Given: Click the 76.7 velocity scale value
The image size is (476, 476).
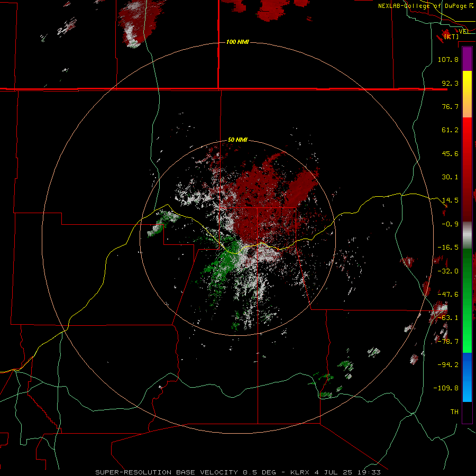Looking at the screenshot, I should [450, 106].
